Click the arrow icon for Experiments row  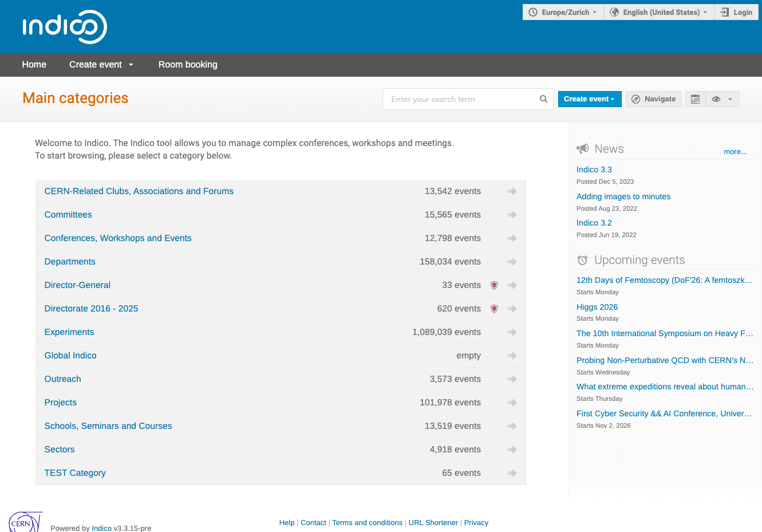coord(512,332)
